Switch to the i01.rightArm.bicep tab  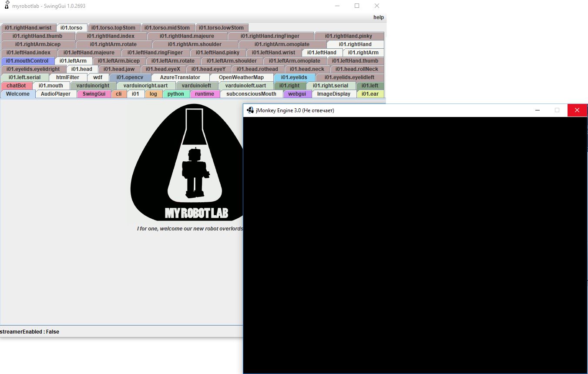(x=38, y=44)
